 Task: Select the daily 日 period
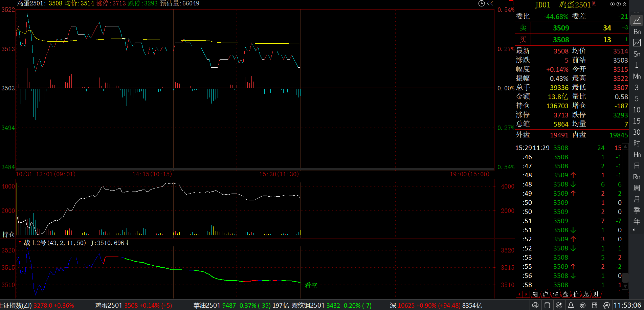click(637, 165)
